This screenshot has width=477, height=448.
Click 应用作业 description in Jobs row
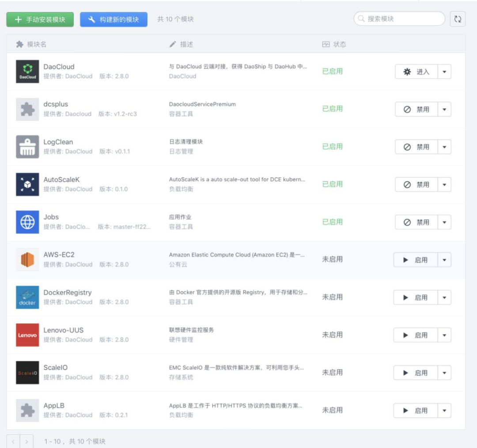[180, 217]
